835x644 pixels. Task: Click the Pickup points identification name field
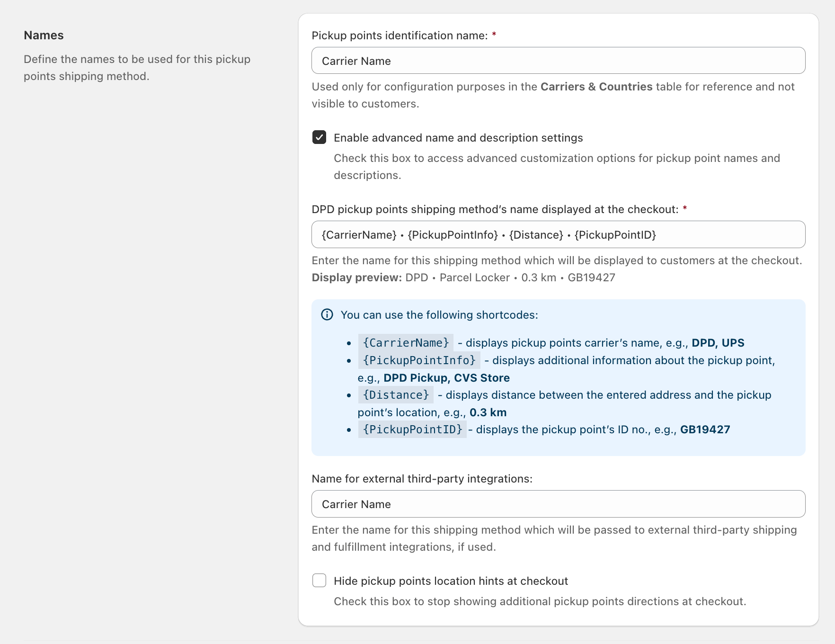558,61
